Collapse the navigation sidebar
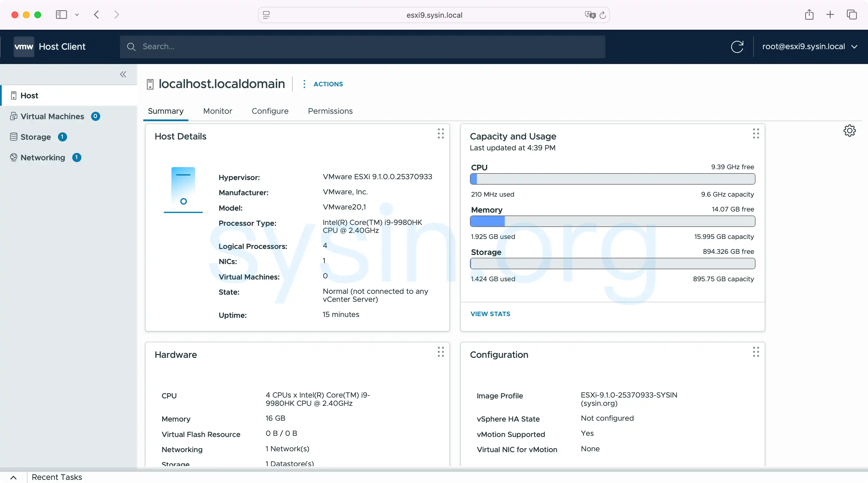Image resolution: width=868 pixels, height=483 pixels. pos(123,74)
